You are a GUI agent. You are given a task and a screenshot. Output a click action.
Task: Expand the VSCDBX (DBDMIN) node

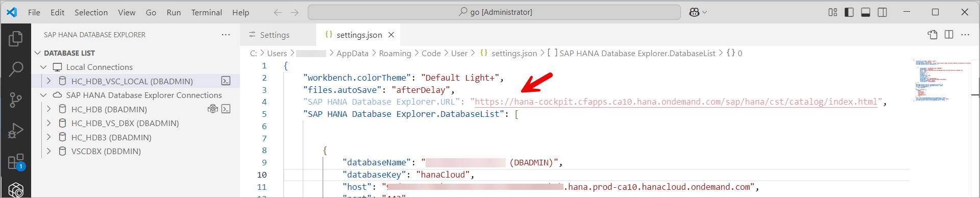tap(48, 151)
